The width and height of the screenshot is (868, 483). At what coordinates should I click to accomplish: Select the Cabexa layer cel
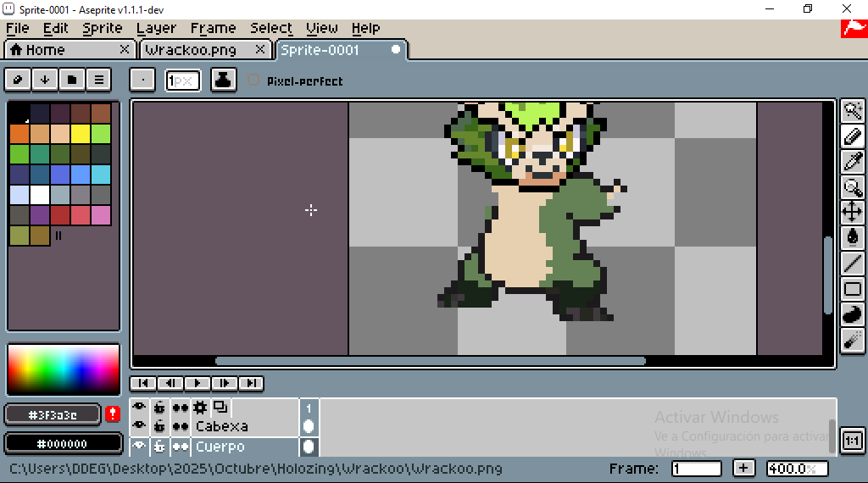[x=309, y=426]
